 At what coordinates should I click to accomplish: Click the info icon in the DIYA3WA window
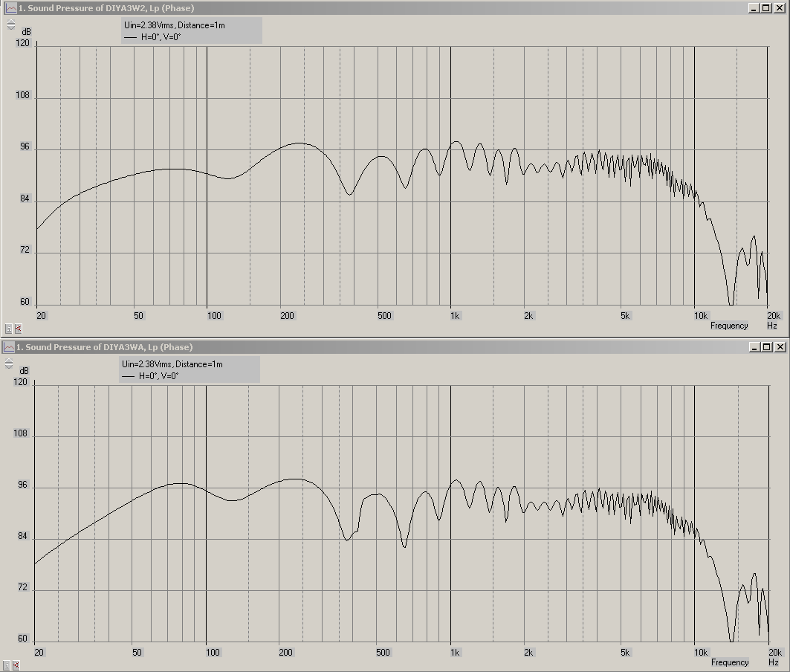7,665
